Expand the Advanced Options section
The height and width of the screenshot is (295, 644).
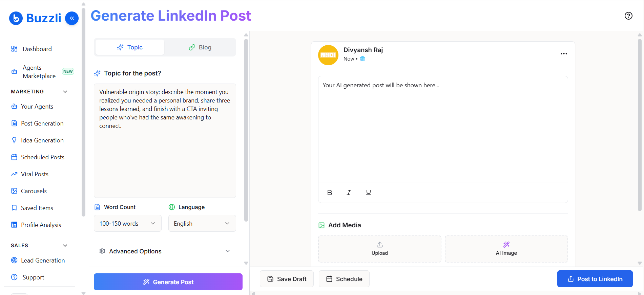pyautogui.click(x=165, y=251)
